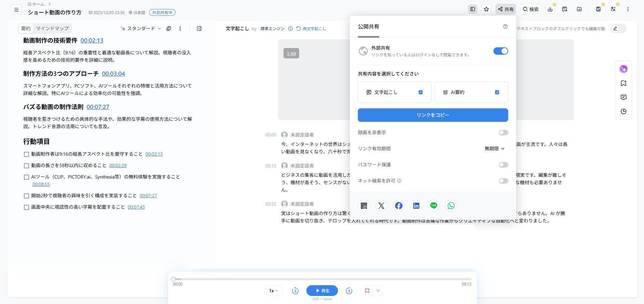Open the AI assistant icon in right sidebar
This screenshot has height=304, width=644.
(624, 69)
